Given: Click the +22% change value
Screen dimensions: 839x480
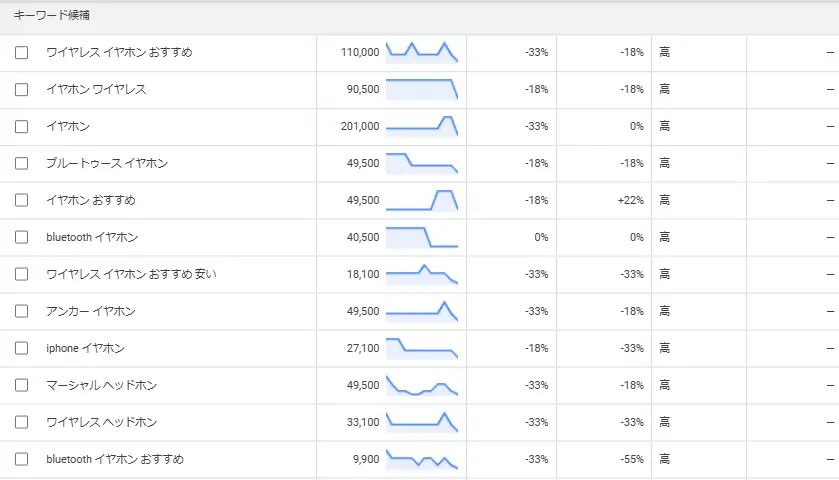Looking at the screenshot, I should [630, 201].
